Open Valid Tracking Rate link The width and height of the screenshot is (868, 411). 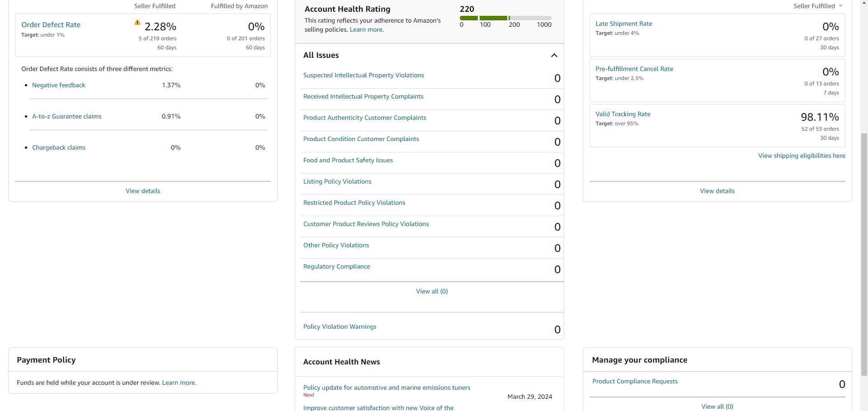click(623, 114)
